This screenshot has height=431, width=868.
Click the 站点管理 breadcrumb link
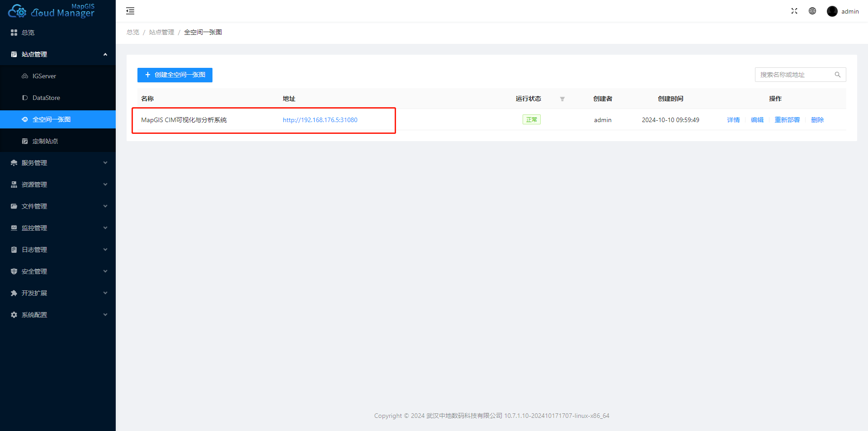[161, 32]
